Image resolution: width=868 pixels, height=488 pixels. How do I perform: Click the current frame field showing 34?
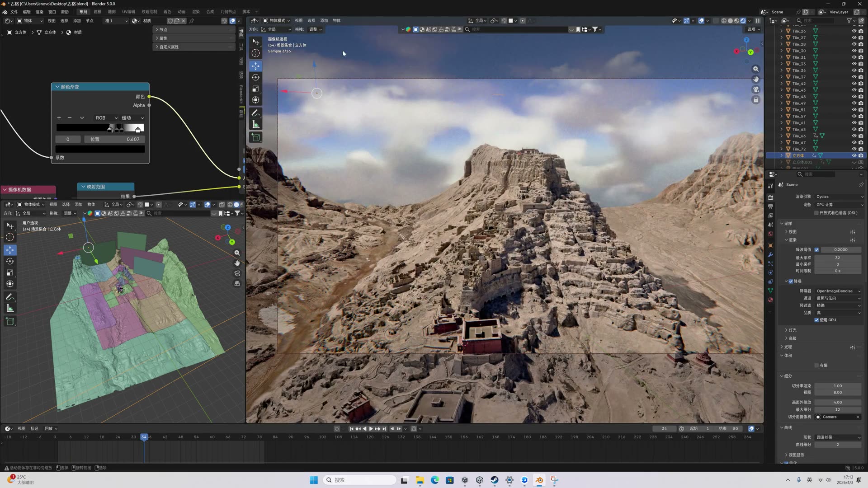click(x=664, y=429)
